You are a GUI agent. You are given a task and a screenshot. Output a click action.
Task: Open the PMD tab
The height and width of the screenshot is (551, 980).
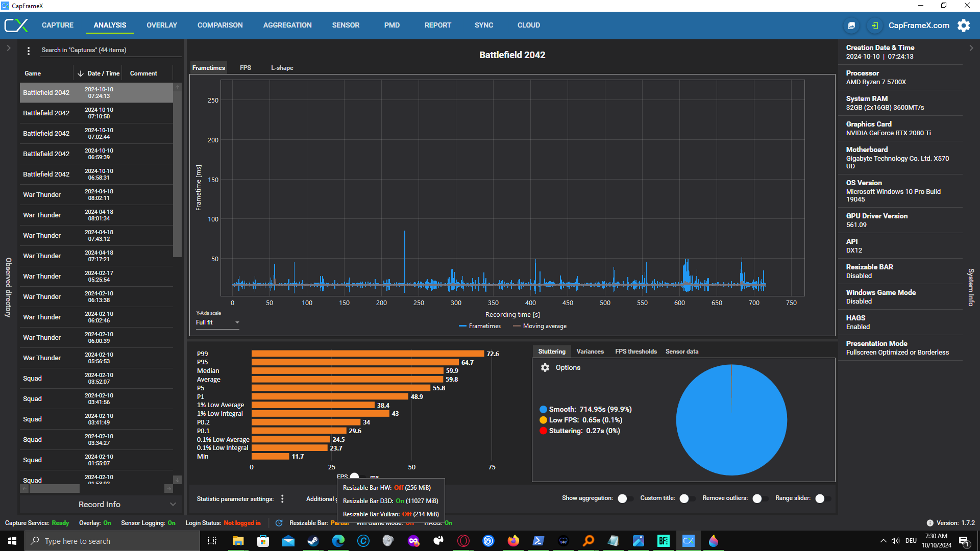pos(392,25)
